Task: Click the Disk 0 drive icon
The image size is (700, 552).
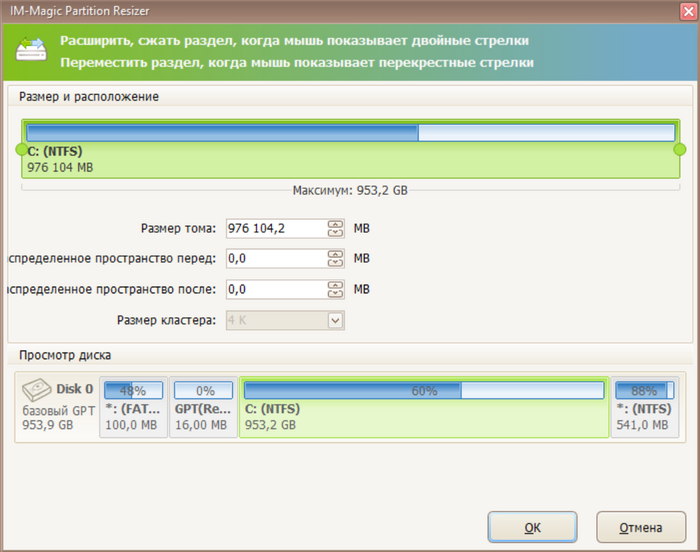Action: pyautogui.click(x=37, y=390)
